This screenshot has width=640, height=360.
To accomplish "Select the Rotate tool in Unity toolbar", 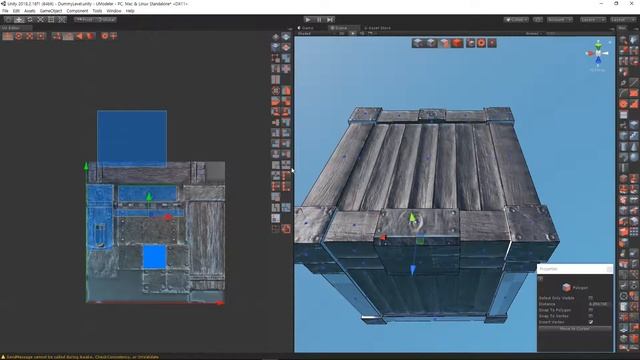I will 29,20.
